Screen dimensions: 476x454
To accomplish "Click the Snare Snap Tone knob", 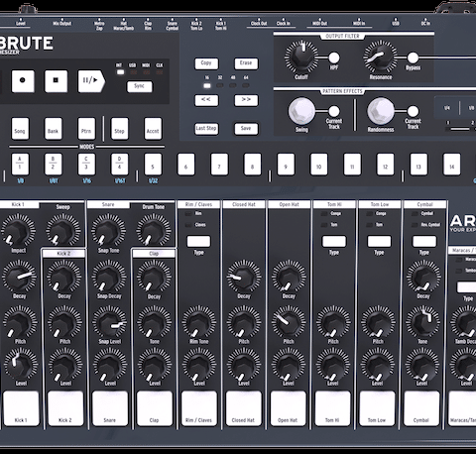I will point(108,230).
